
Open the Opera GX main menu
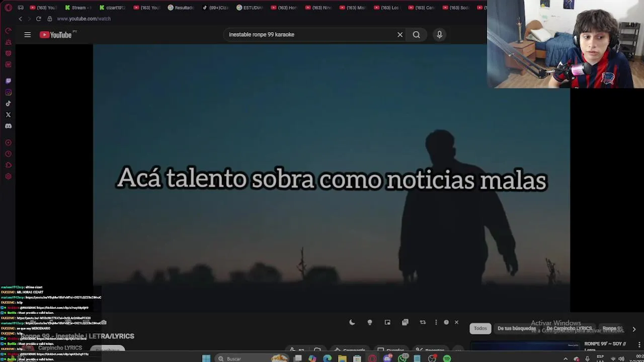coord(8,8)
